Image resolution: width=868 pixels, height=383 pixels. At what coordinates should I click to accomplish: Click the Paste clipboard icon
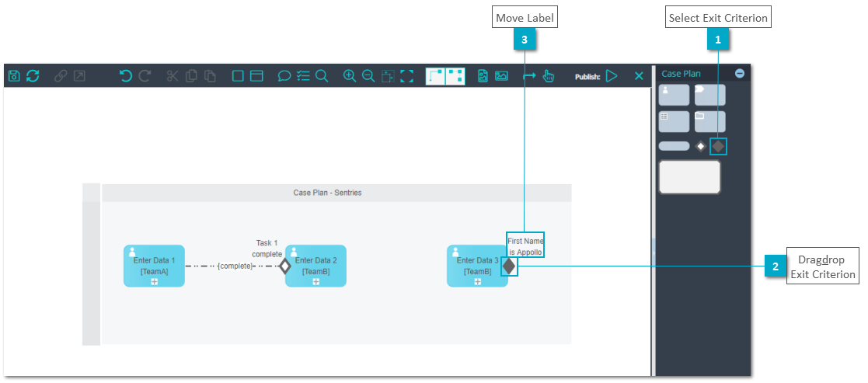211,76
